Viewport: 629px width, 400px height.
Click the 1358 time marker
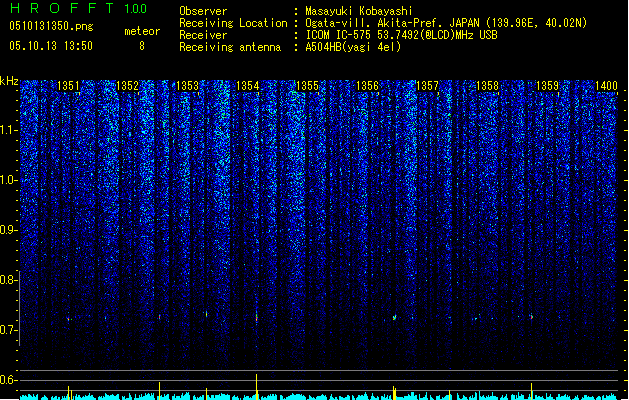[487, 86]
